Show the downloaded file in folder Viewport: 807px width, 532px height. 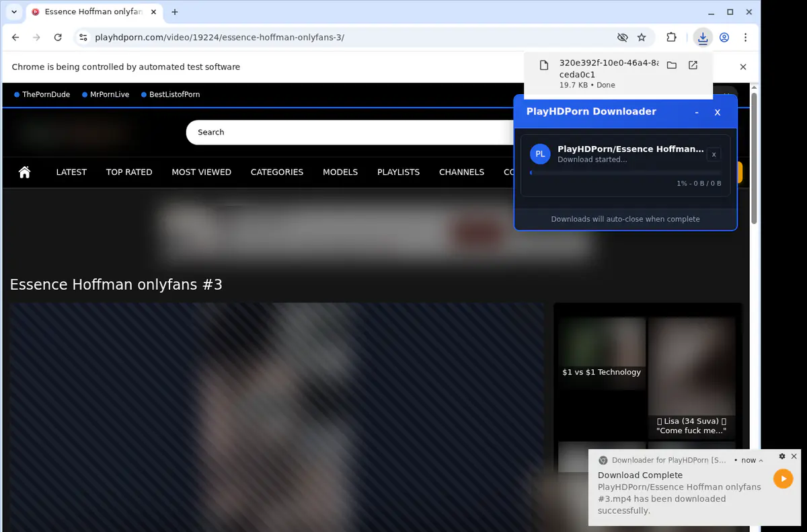click(671, 65)
